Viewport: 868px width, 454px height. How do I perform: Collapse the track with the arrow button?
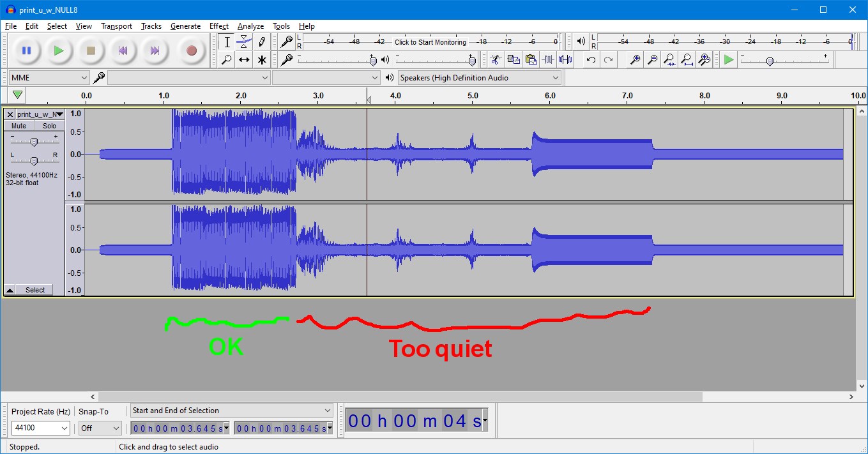(10, 290)
